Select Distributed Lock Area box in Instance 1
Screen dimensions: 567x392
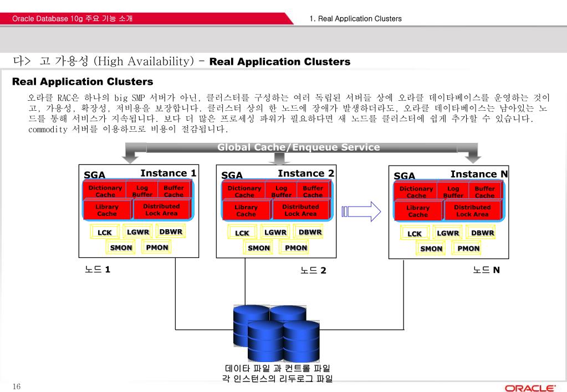[161, 209]
